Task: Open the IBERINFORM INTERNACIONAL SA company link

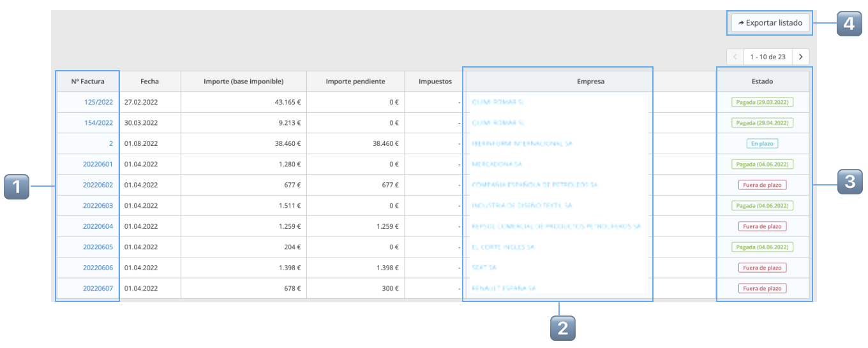Action: coord(522,144)
